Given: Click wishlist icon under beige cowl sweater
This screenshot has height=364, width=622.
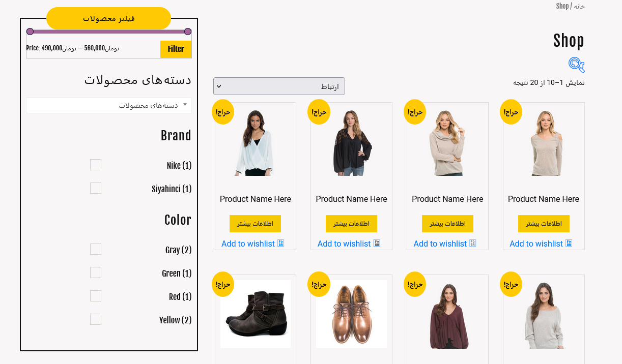Looking at the screenshot, I should (x=472, y=244).
